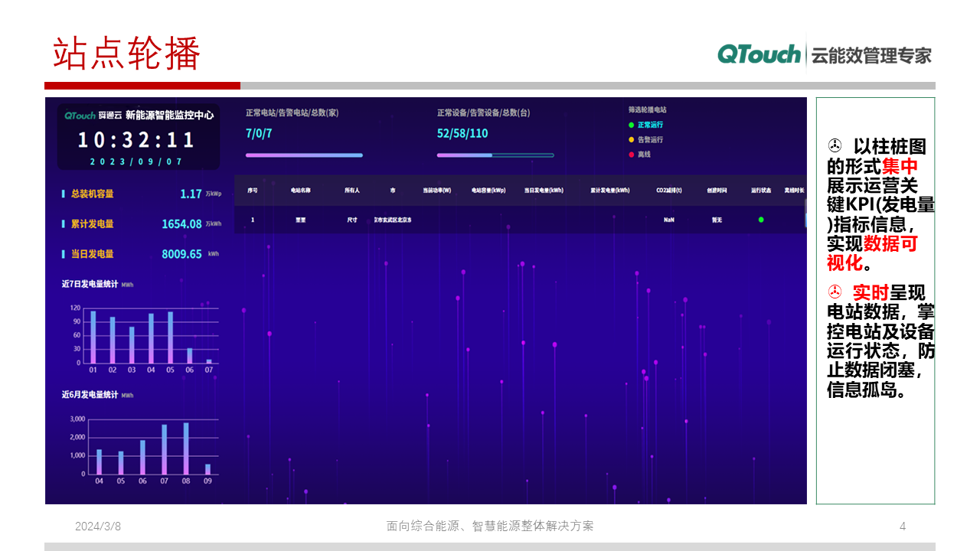Click the 总装机容量 indicator bar icon

click(63, 194)
